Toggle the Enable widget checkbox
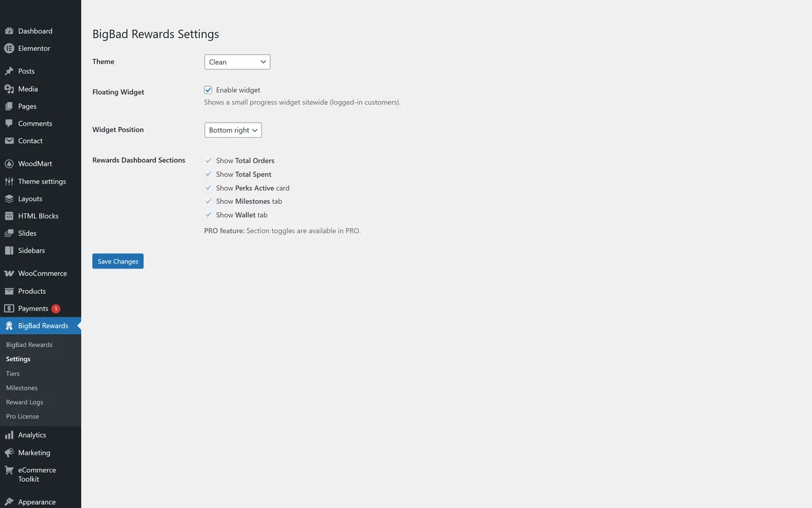The height and width of the screenshot is (508, 812). [208, 90]
